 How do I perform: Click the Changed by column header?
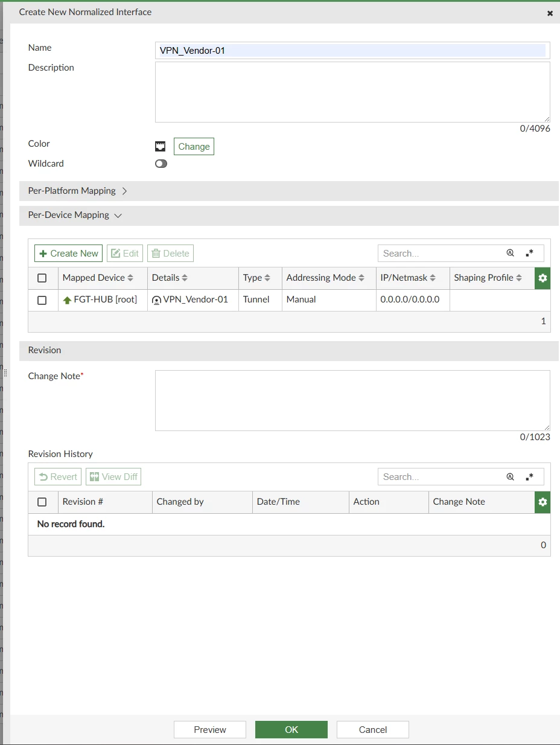click(202, 502)
